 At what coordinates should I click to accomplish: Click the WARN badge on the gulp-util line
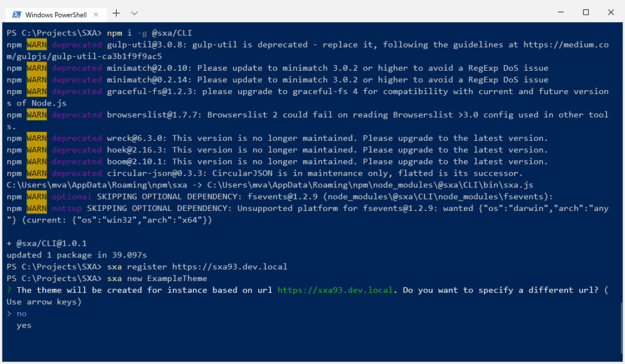37,45
